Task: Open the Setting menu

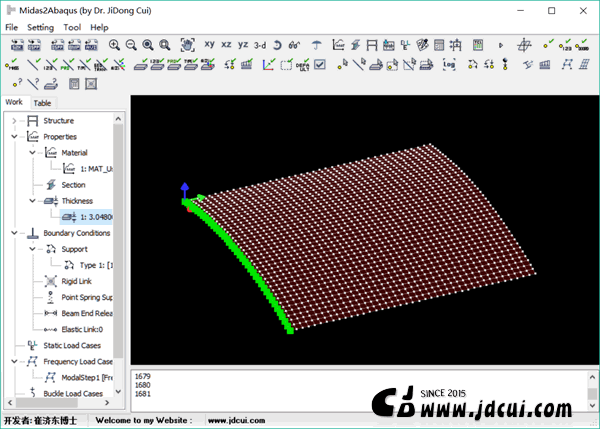Action: point(40,28)
